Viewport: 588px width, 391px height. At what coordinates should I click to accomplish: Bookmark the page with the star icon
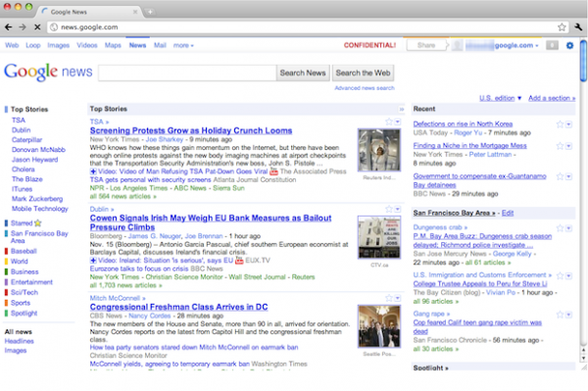562,27
